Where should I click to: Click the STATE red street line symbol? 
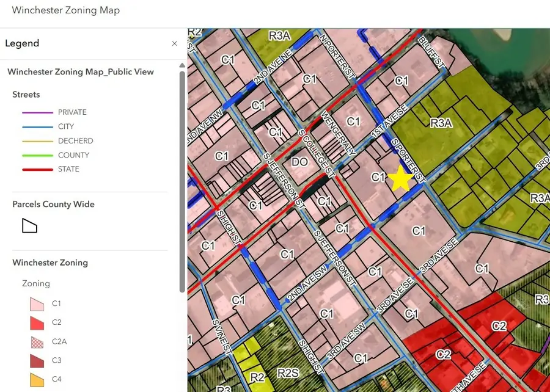(37, 170)
